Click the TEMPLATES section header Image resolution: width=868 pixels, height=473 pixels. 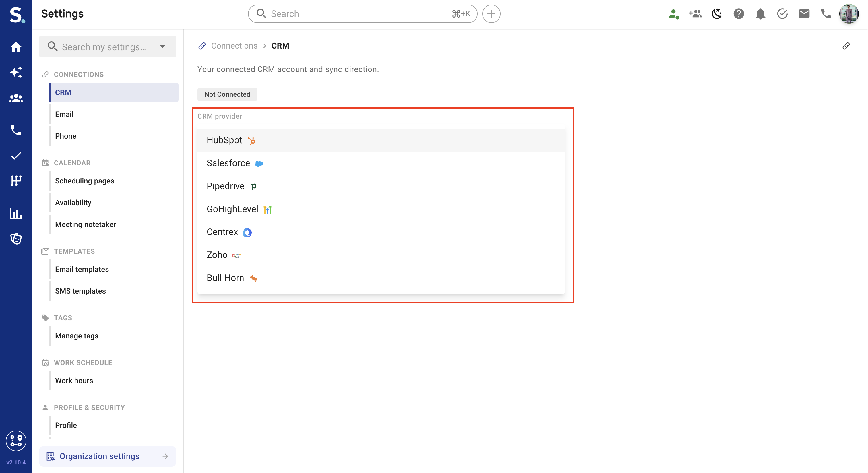(x=74, y=251)
